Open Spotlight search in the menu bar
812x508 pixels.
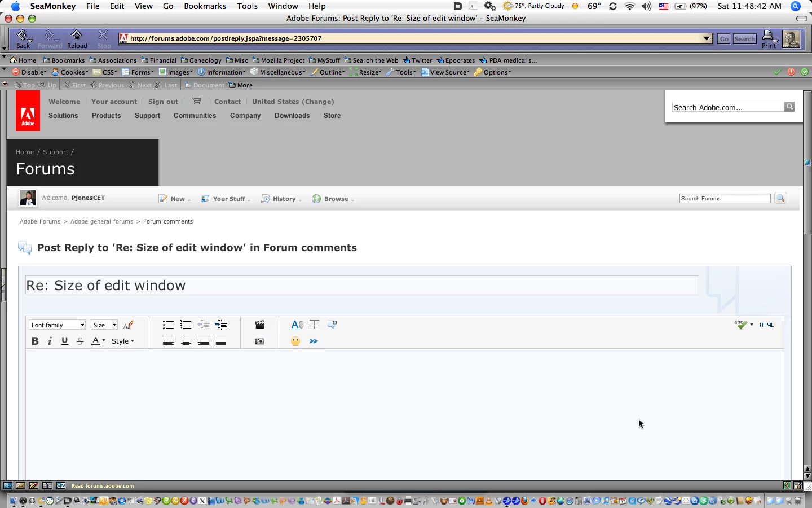(x=796, y=6)
